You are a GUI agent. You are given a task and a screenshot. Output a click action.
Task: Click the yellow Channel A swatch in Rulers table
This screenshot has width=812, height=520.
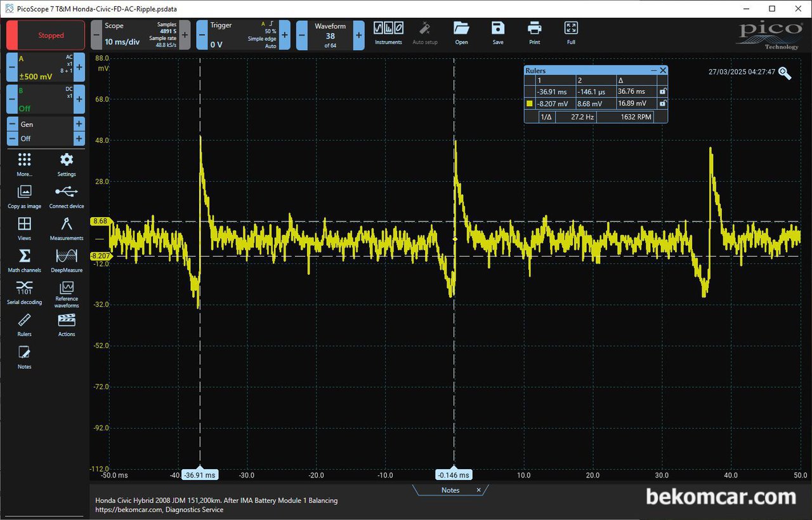[530, 103]
